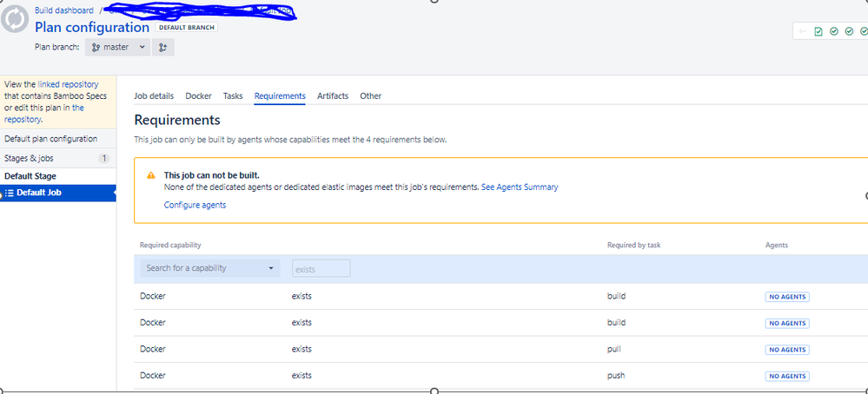Viewport: 868px width, 394px height.
Task: Click Docker capability in the pull row
Action: [x=153, y=349]
